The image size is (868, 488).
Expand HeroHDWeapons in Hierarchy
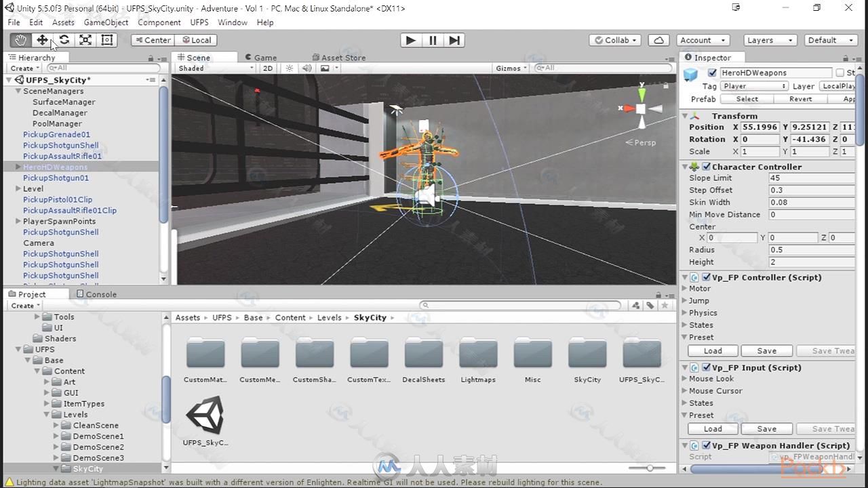[x=18, y=167]
